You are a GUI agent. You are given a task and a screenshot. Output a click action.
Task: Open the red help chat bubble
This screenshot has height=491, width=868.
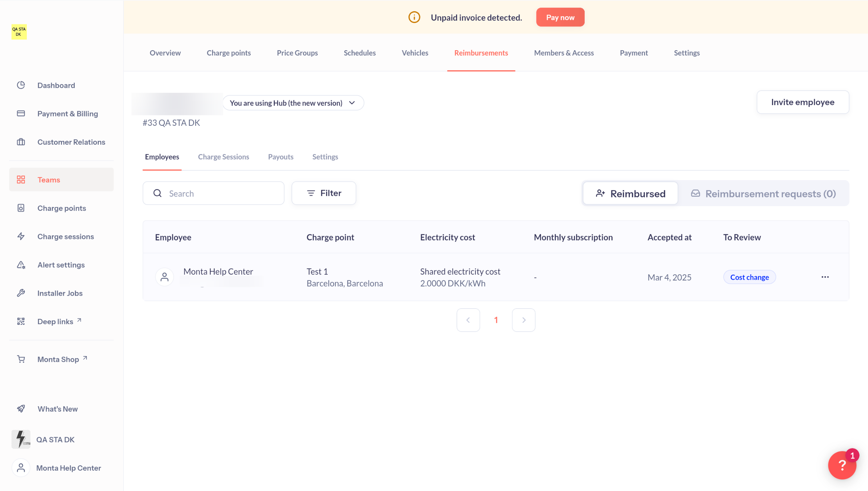tap(842, 465)
